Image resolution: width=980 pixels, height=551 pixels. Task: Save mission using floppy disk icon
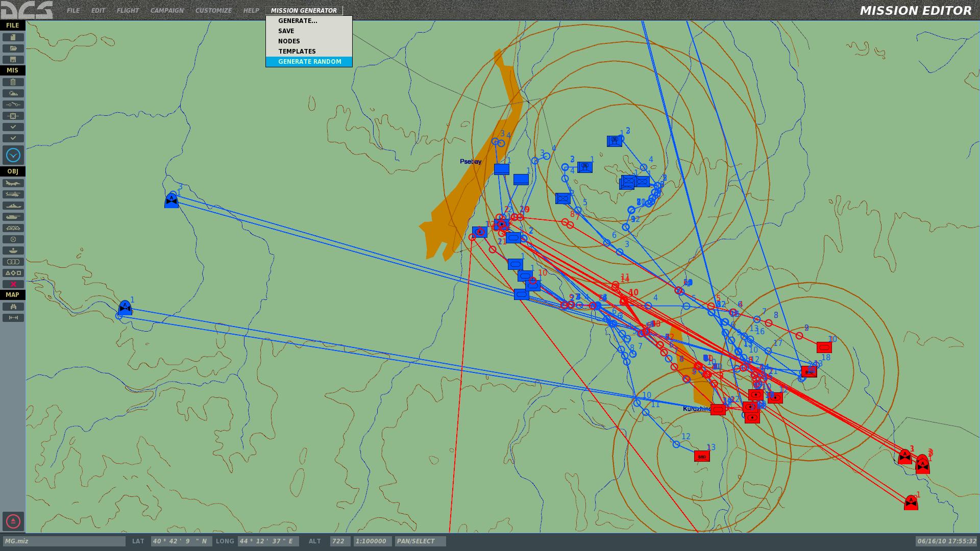tap(13, 60)
